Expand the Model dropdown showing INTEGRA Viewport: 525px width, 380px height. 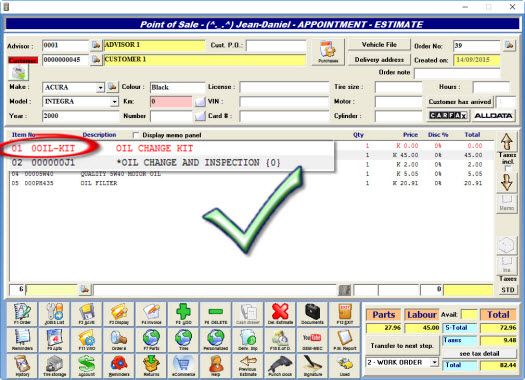click(x=115, y=101)
